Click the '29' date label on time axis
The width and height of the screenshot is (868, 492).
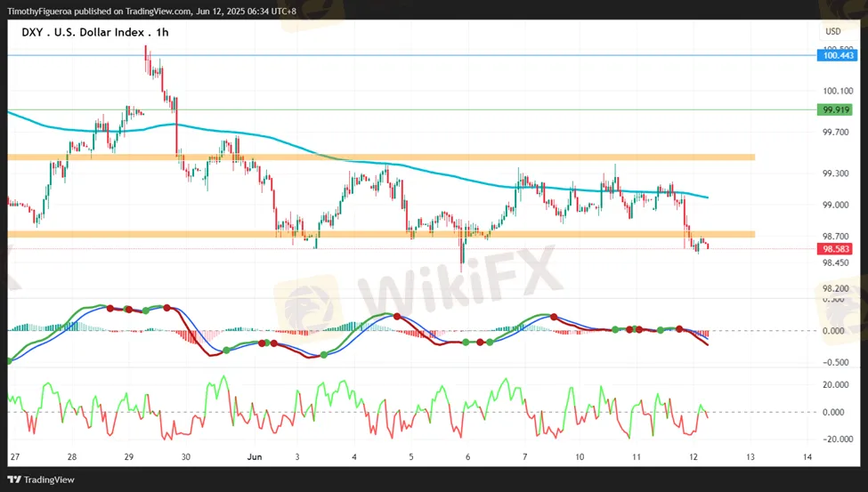pos(129,456)
